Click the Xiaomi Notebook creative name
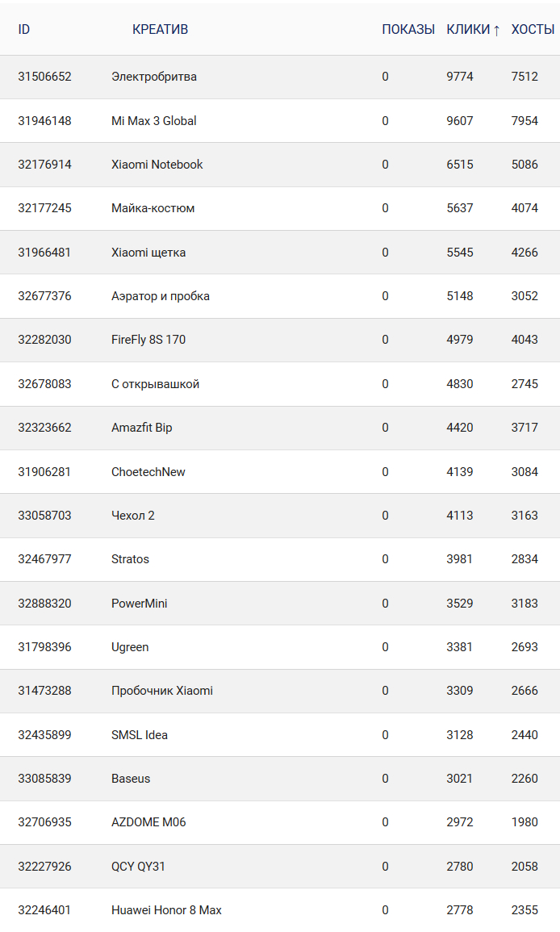 (x=157, y=165)
